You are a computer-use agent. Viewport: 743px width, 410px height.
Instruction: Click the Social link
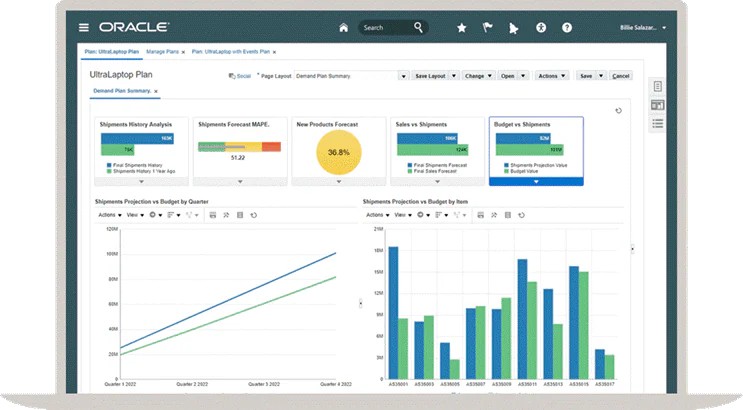[244, 76]
